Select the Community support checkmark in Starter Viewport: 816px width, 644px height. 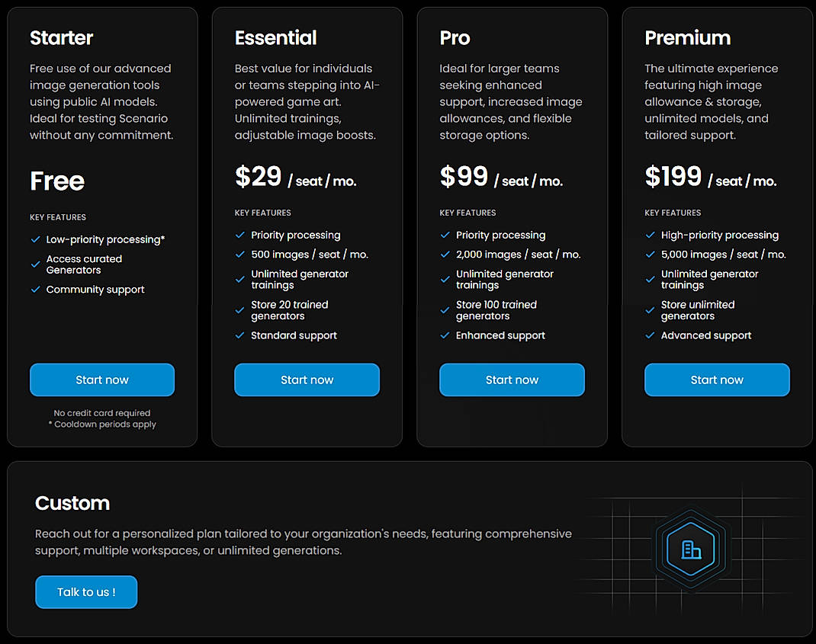[34, 290]
